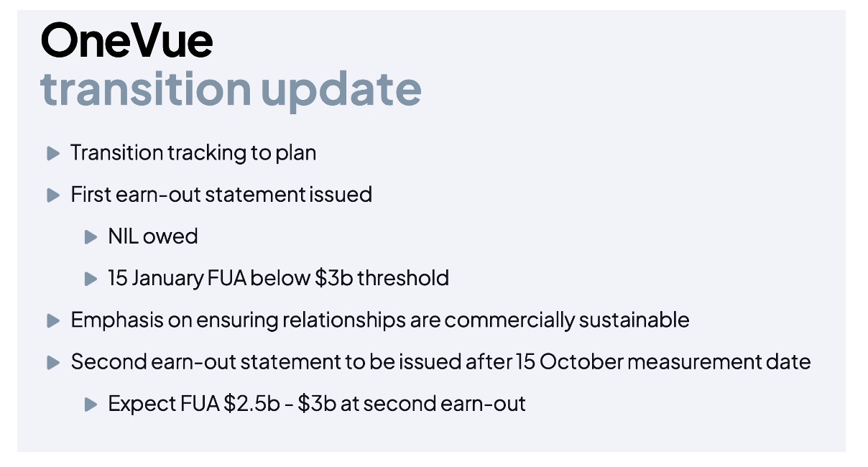This screenshot has width=868, height=467.
Task: Click the "15 January" date text
Action: pyautogui.click(x=156, y=278)
